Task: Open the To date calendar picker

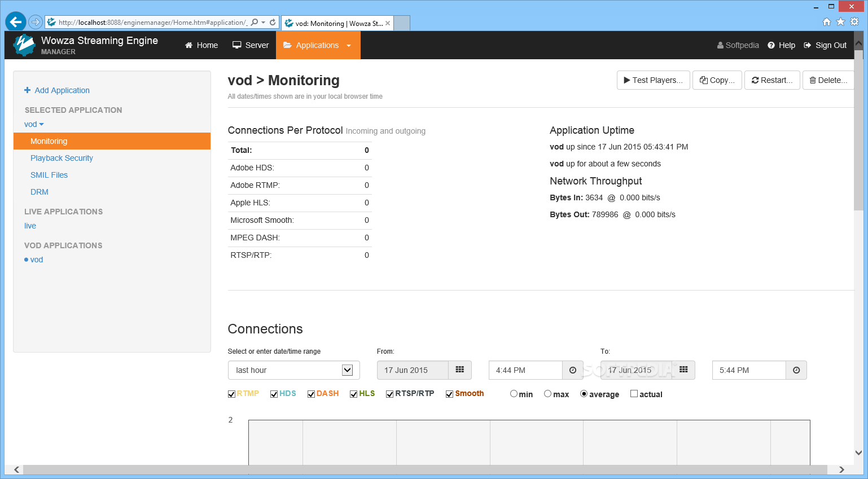Action: coord(683,370)
